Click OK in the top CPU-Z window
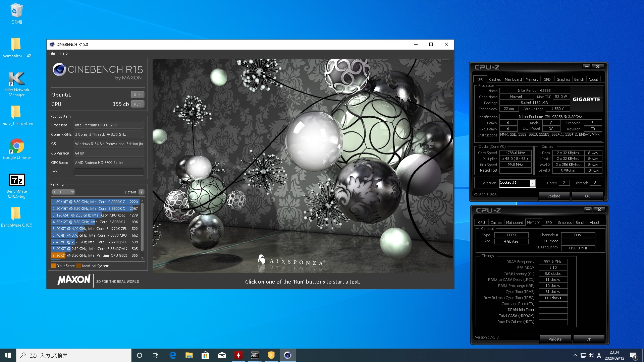 (x=587, y=196)
